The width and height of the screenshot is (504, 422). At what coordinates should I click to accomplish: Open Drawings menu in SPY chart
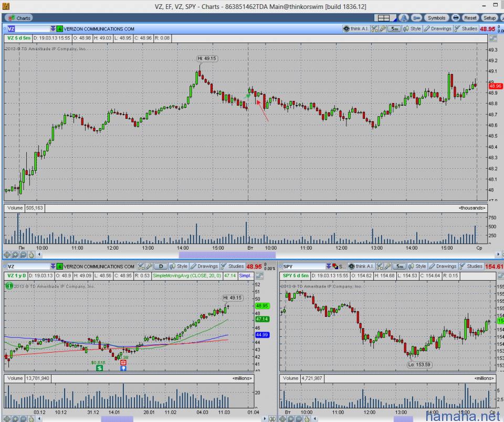click(x=443, y=266)
